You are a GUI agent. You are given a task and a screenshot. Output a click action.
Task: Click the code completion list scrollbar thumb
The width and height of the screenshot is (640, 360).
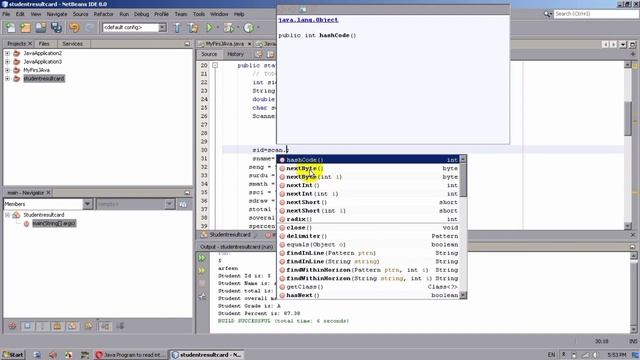point(463,180)
